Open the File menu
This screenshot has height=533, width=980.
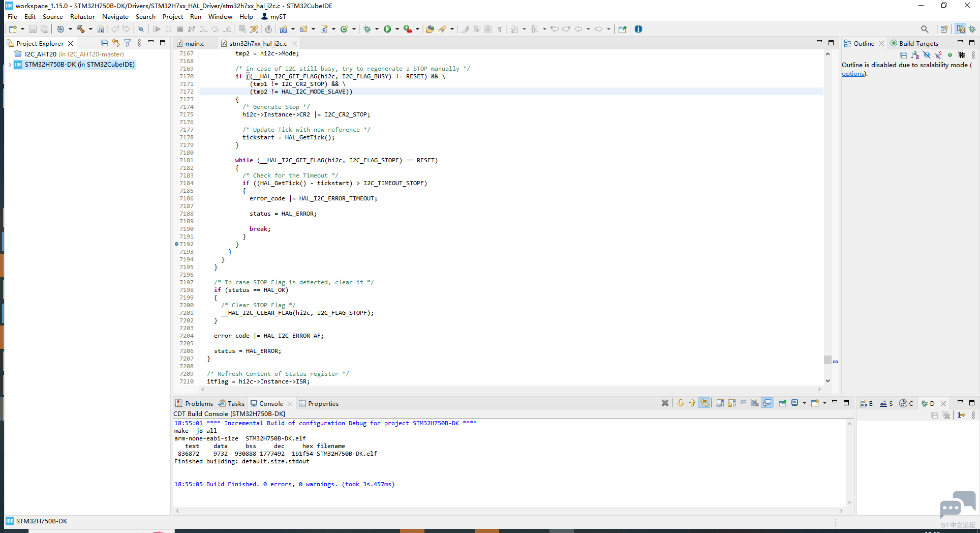point(12,16)
